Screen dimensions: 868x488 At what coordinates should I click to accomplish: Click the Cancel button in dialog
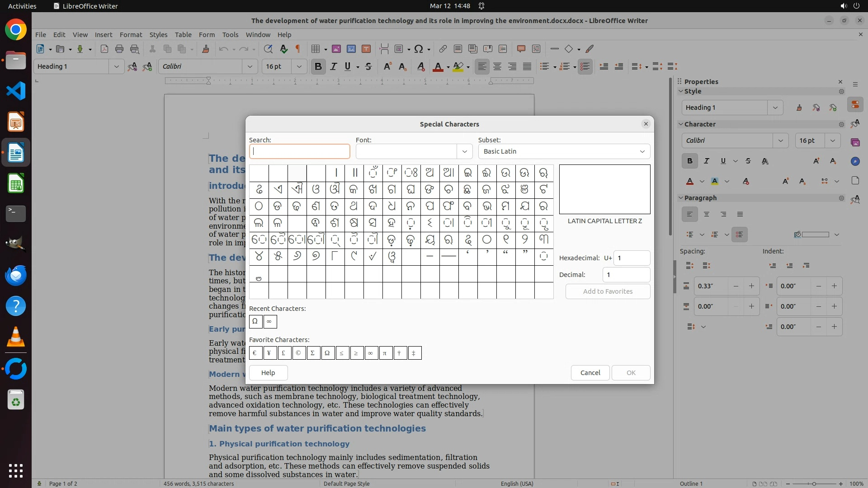tap(590, 373)
